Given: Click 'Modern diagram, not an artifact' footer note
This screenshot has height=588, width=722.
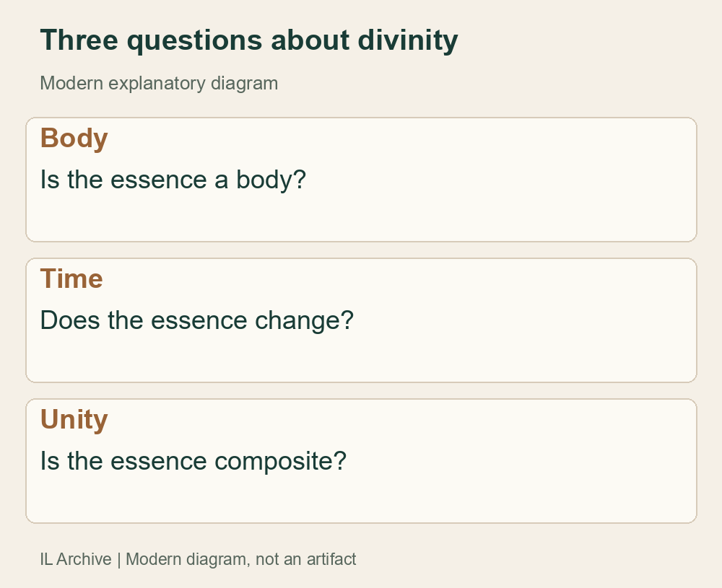Looking at the screenshot, I should pyautogui.click(x=241, y=559).
